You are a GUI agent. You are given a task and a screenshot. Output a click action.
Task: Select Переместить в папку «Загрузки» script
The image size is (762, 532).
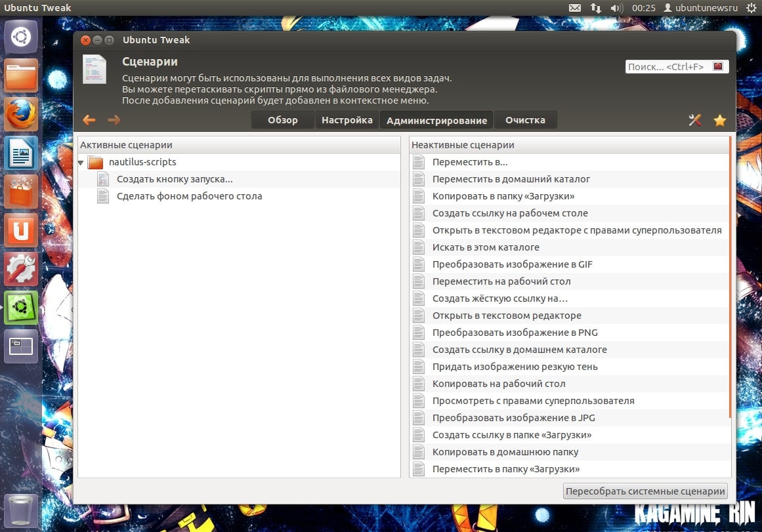tap(569, 469)
